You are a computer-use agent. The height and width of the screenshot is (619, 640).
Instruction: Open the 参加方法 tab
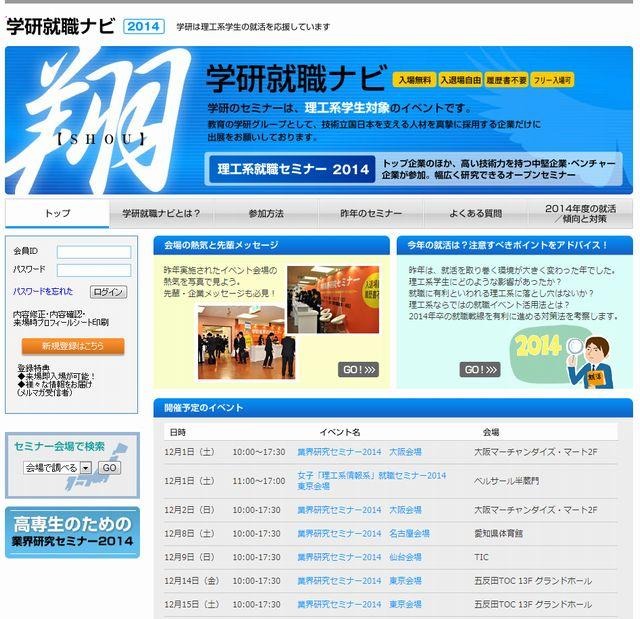[x=266, y=213]
